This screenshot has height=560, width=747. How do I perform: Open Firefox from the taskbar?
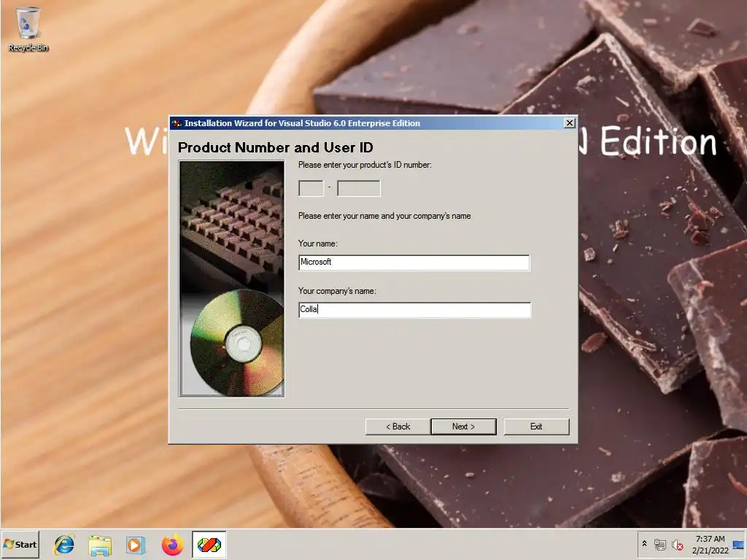tap(172, 545)
